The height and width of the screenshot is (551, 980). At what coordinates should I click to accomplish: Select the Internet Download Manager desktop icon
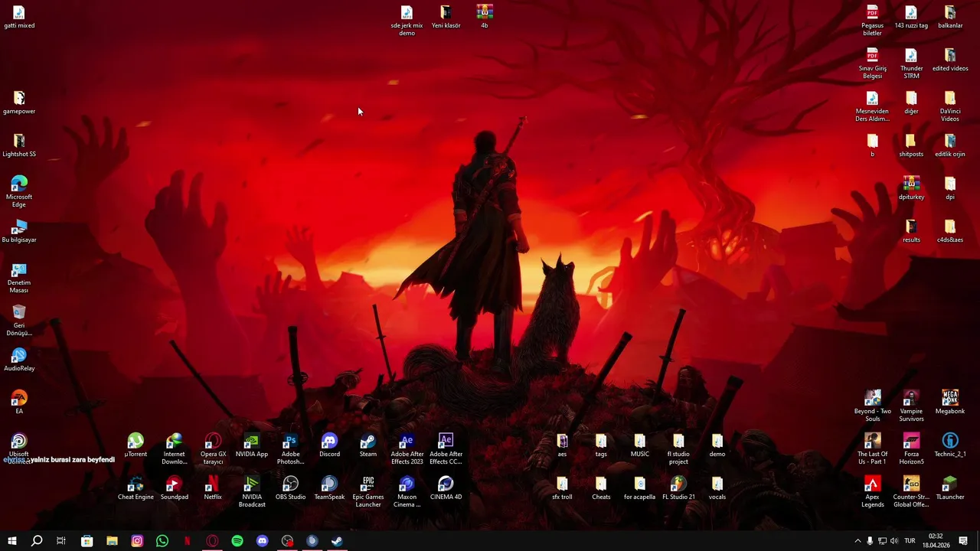(174, 449)
